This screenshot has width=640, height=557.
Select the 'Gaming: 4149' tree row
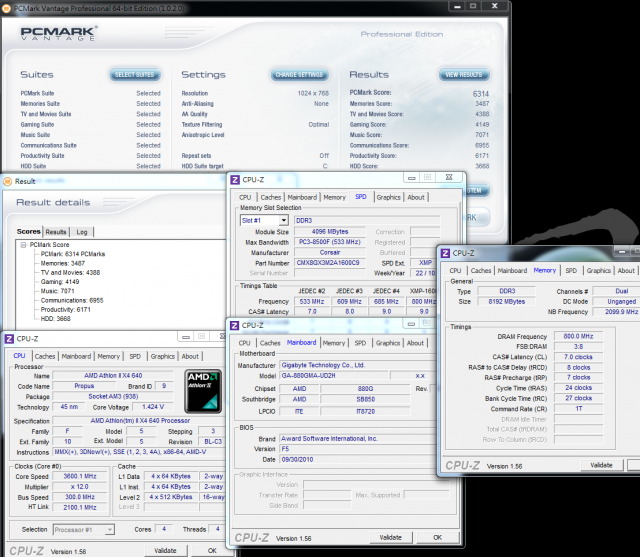pyautogui.click(x=60, y=282)
